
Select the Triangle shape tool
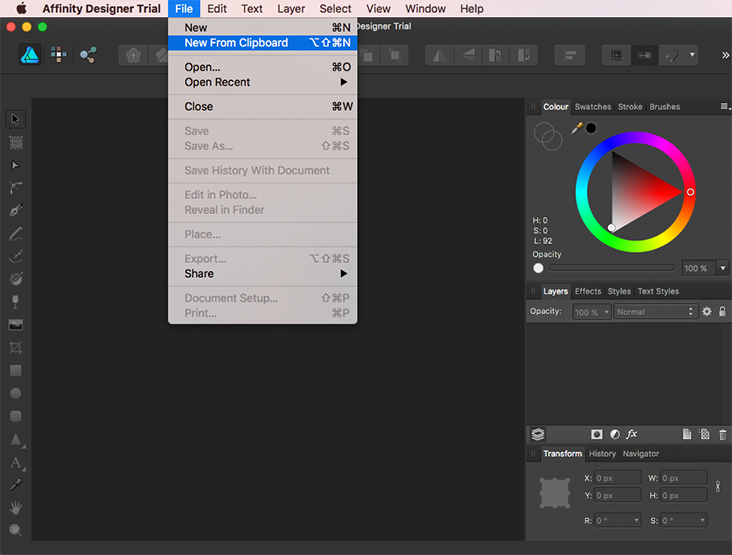pyautogui.click(x=16, y=440)
